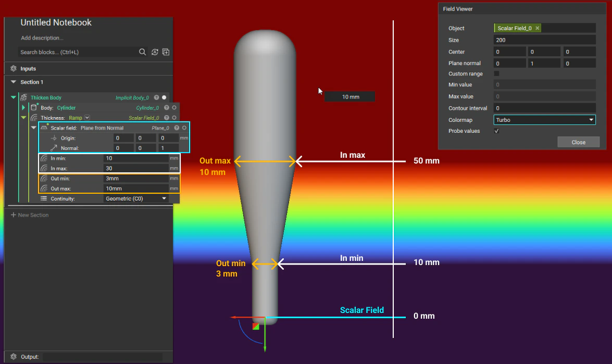612x364 pixels.
Task: Click the Cylinder body icon in the Body row
Action: pos(34,107)
